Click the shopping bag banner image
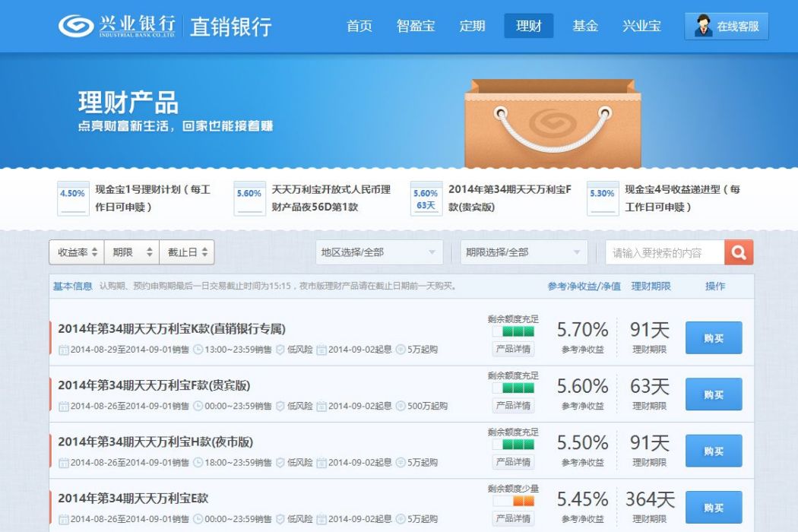Image resolution: width=798 pixels, height=532 pixels. point(553,123)
